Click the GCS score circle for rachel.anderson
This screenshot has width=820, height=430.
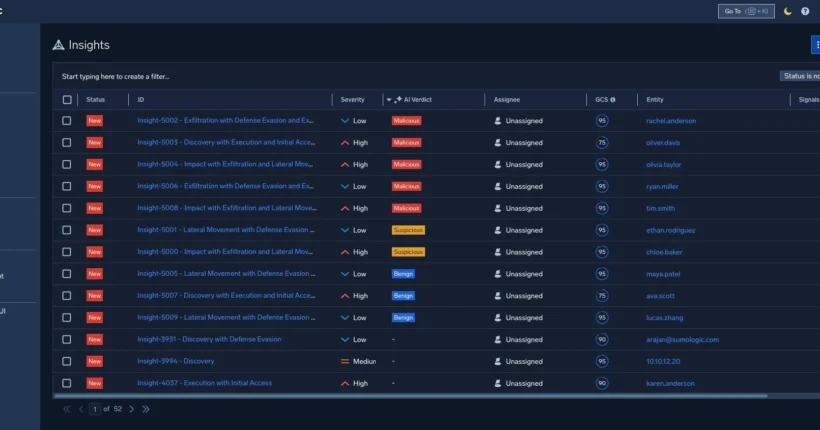click(602, 121)
